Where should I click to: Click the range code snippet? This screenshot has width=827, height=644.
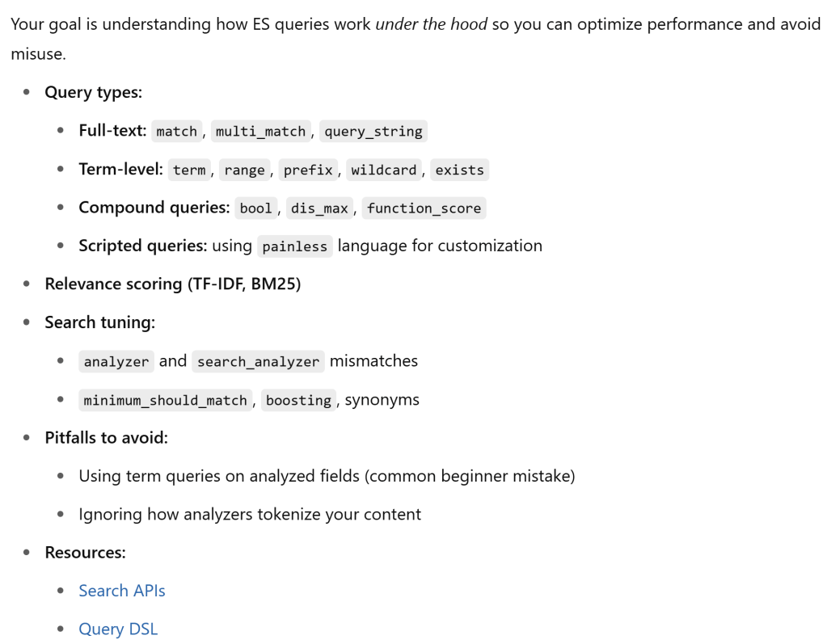coord(244,170)
